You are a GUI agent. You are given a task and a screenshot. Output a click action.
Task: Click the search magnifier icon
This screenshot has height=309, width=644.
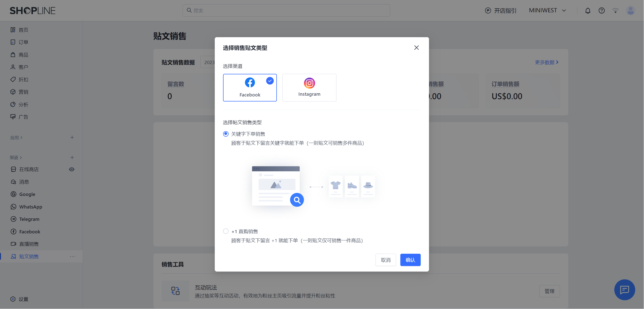(x=189, y=10)
